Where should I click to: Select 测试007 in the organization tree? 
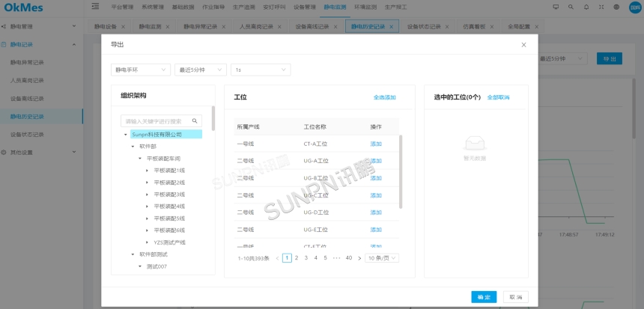[157, 266]
